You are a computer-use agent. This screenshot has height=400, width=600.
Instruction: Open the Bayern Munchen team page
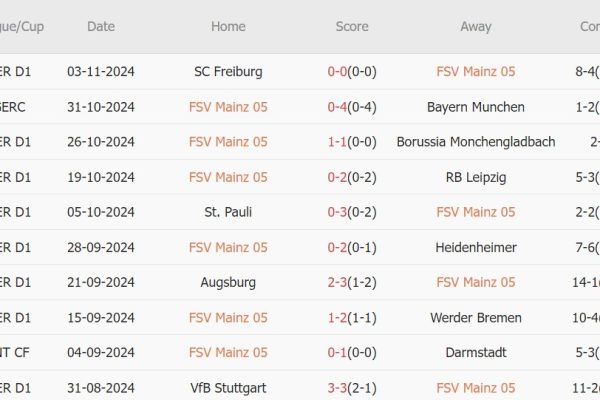pyautogui.click(x=475, y=106)
